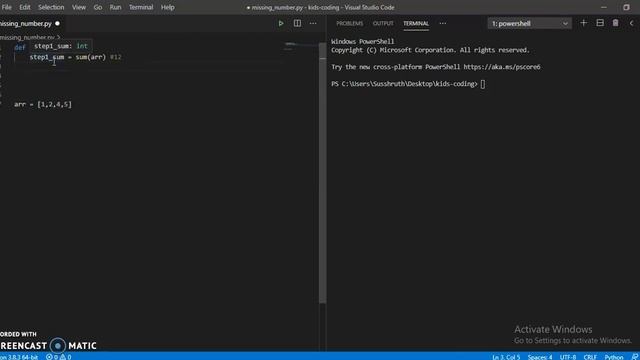Click the PowerShell prompt input line

[x=408, y=84]
